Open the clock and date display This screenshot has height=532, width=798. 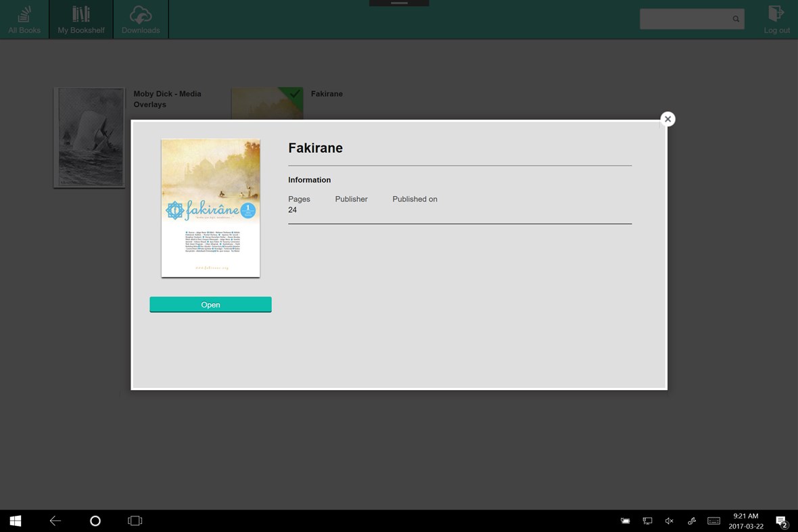(x=747, y=521)
